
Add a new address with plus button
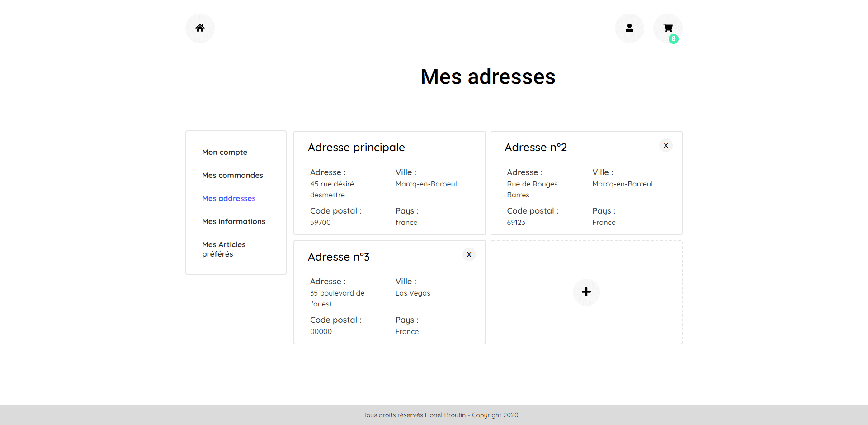tap(586, 292)
